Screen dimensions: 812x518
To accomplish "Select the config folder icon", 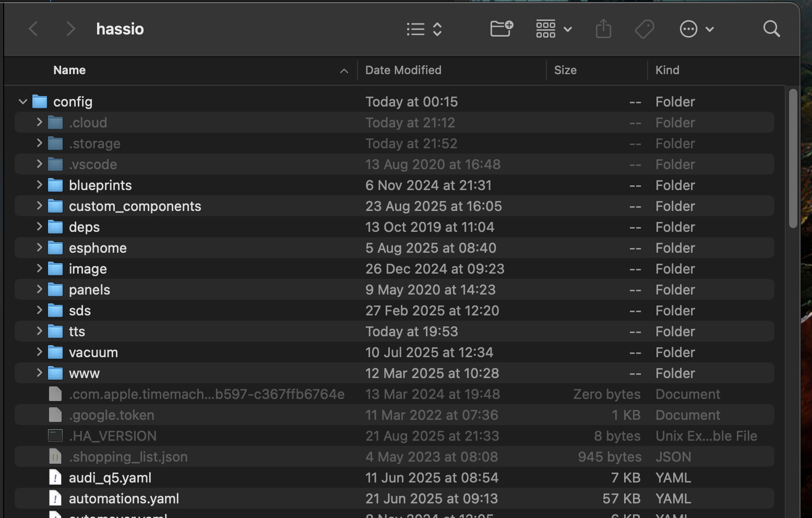I will coord(40,101).
